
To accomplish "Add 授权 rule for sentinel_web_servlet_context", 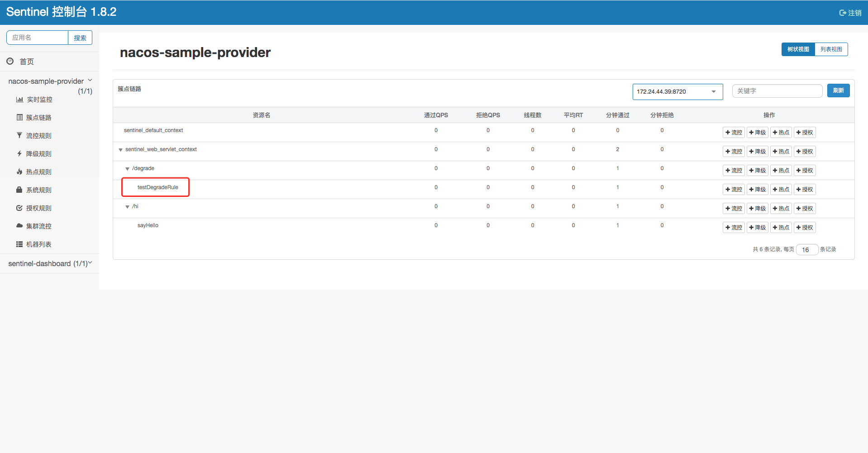I will pos(804,152).
